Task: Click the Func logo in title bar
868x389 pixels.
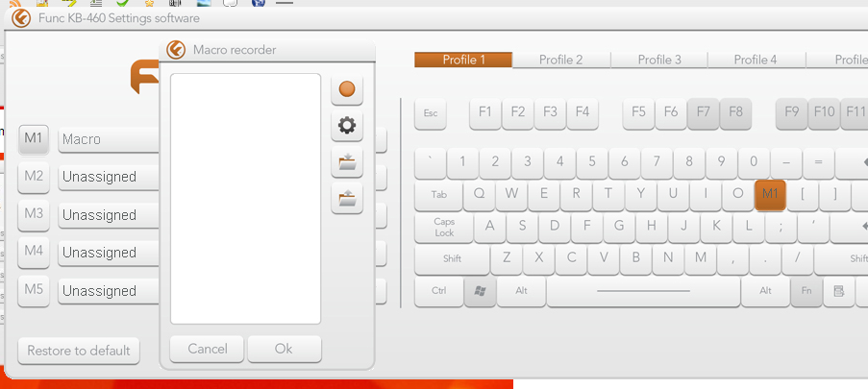Action: pyautogui.click(x=21, y=18)
